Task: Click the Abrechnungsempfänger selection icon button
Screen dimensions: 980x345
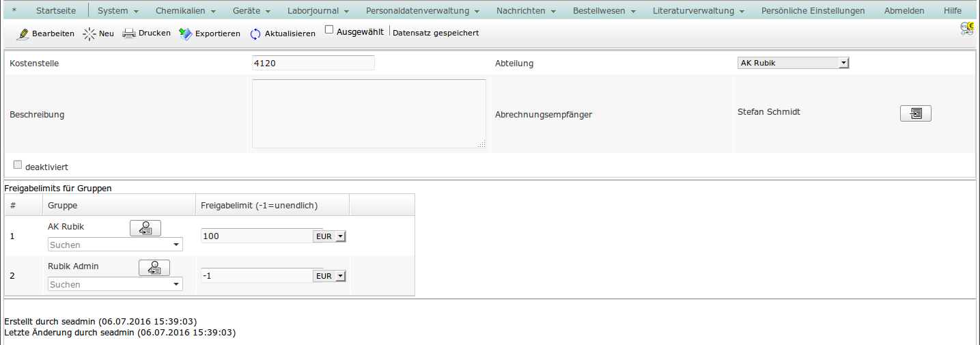Action: coord(915,113)
